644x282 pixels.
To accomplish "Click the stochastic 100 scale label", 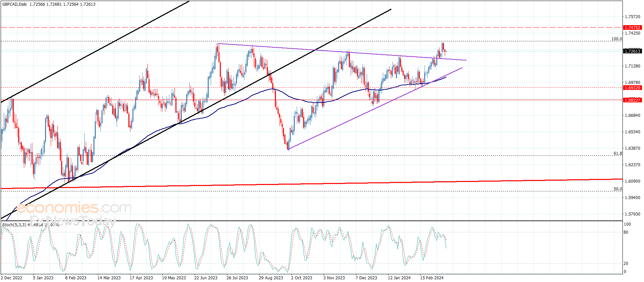I will pos(627,224).
